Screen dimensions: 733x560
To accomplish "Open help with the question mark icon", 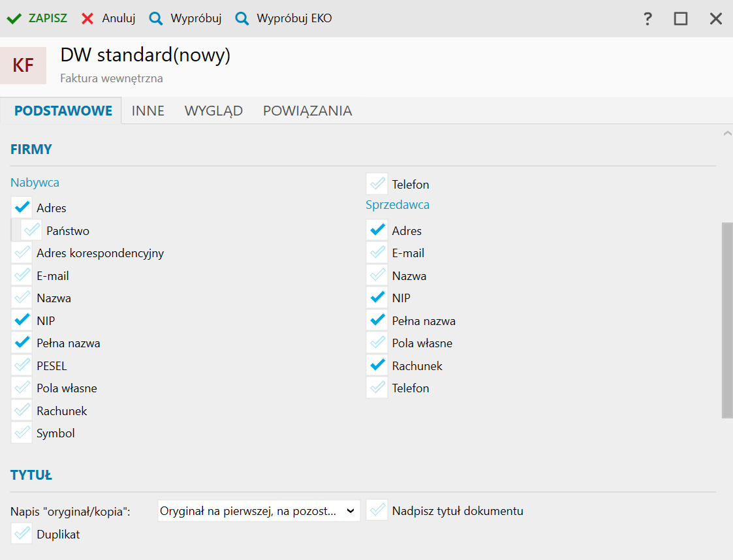I will [647, 19].
